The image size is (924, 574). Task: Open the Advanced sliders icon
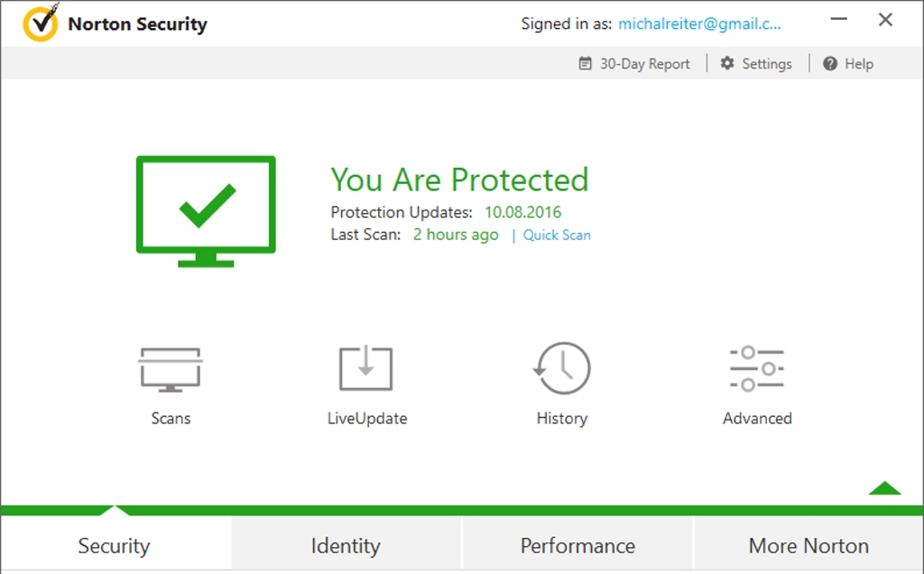757,368
